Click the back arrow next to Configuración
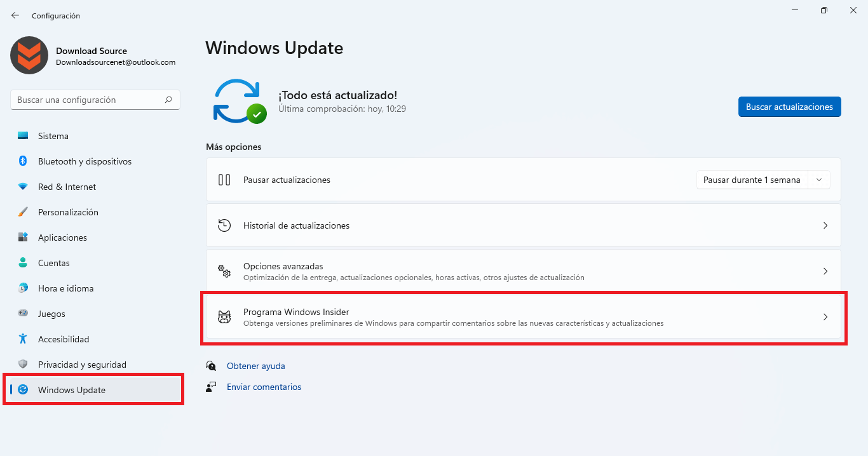868x456 pixels. pyautogui.click(x=15, y=15)
